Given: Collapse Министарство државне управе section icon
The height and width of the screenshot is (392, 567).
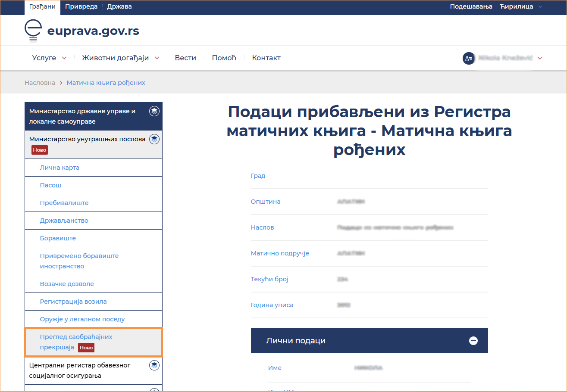Looking at the screenshot, I should click(154, 112).
